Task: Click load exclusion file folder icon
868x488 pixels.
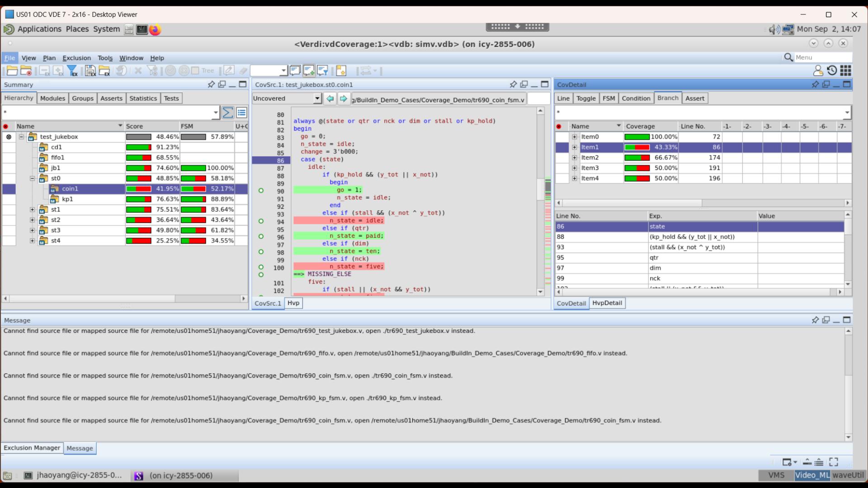Action: click(104, 71)
